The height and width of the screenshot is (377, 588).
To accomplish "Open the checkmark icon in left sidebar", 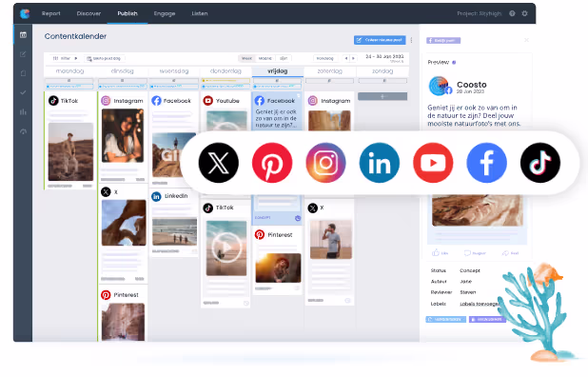I will point(23,92).
